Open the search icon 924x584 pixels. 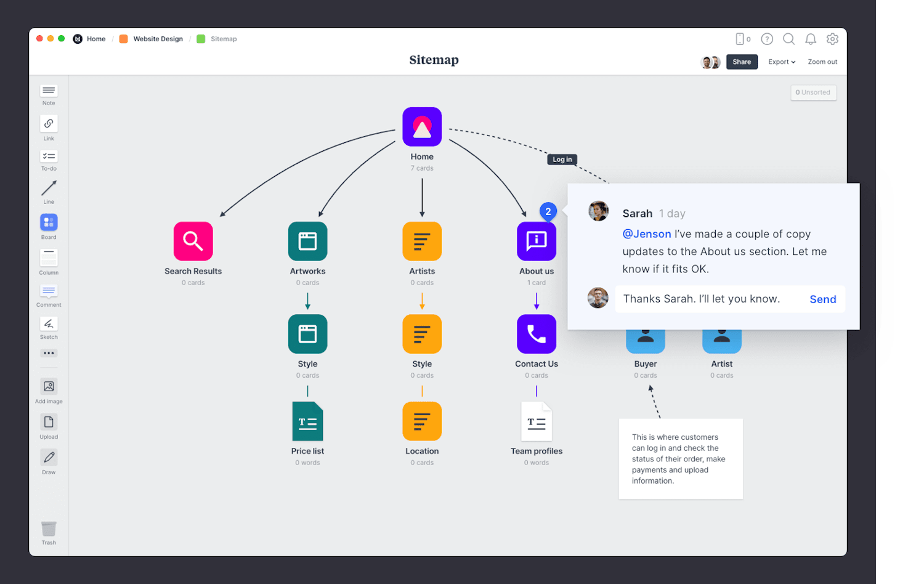[789, 39]
